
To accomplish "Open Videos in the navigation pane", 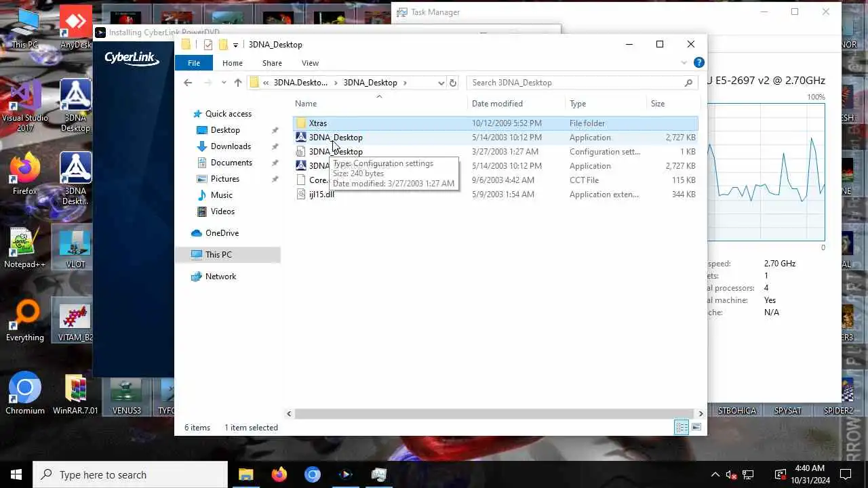I will pyautogui.click(x=222, y=211).
